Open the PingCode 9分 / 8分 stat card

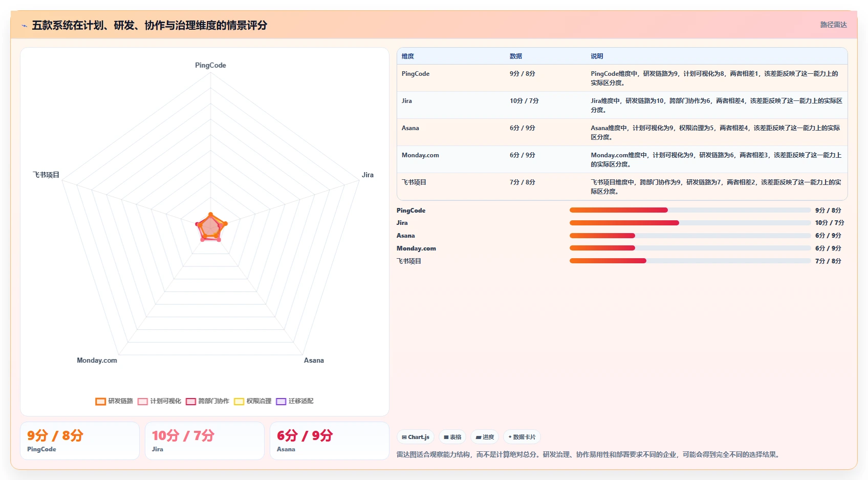tap(80, 441)
